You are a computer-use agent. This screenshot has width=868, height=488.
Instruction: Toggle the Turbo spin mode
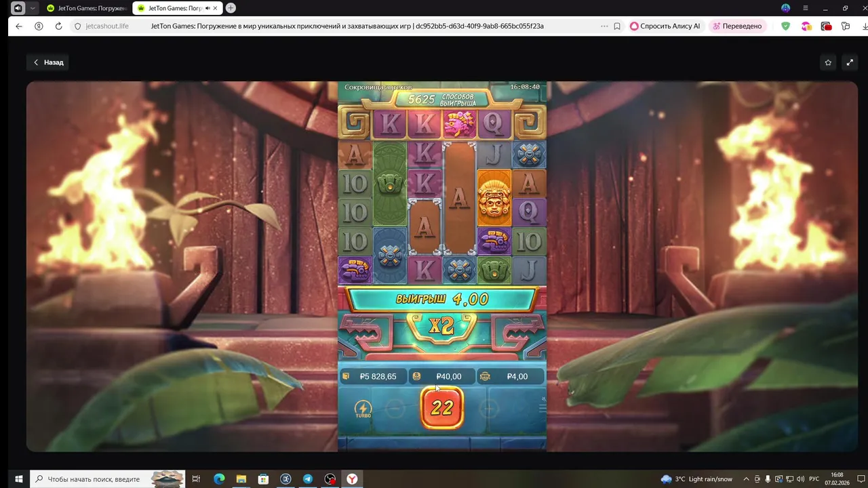(x=363, y=409)
